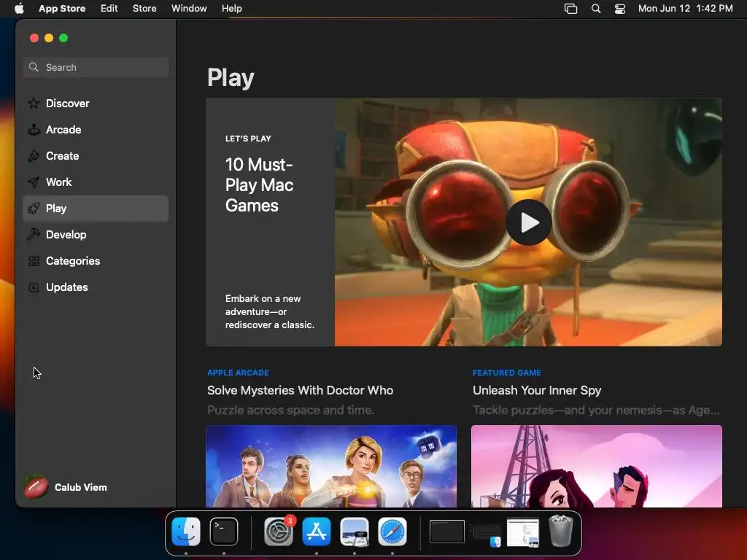The width and height of the screenshot is (747, 560).
Task: Click the LET'S PLAY label
Action: click(x=248, y=139)
